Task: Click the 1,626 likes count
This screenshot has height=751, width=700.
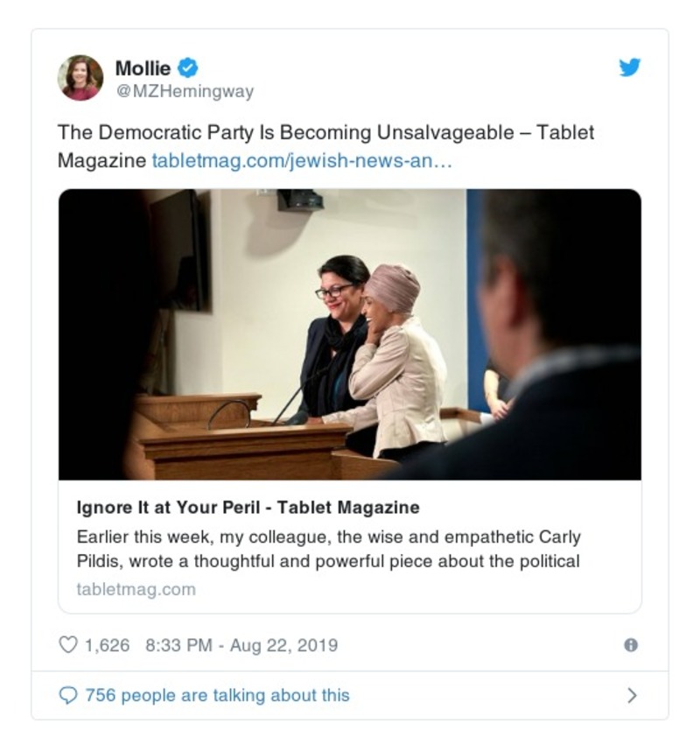Action: click(x=107, y=645)
